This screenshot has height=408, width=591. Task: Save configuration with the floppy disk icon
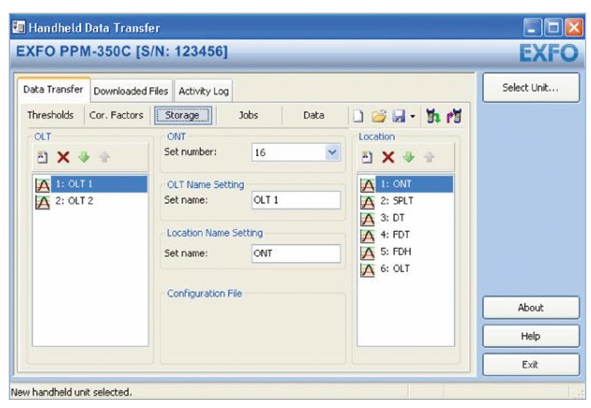(x=399, y=116)
